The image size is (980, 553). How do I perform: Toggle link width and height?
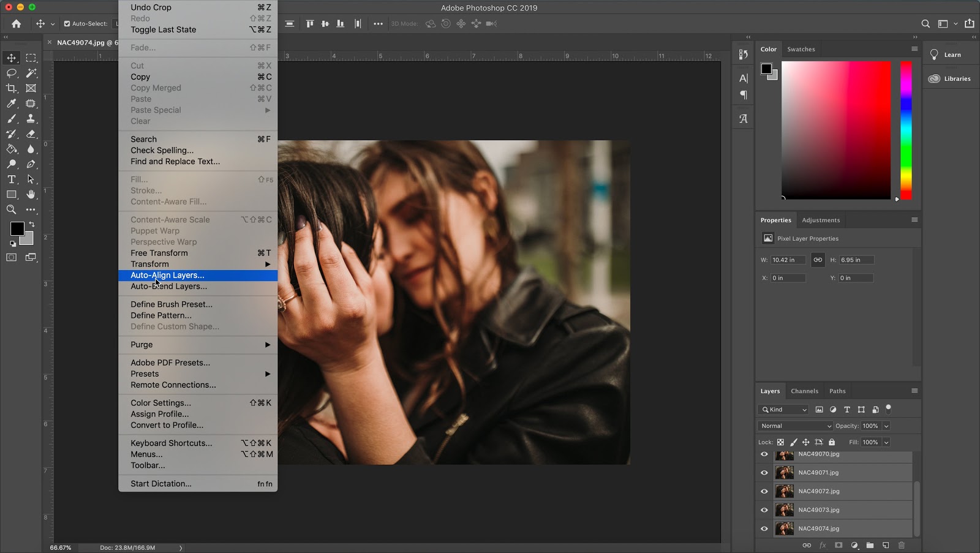818,260
